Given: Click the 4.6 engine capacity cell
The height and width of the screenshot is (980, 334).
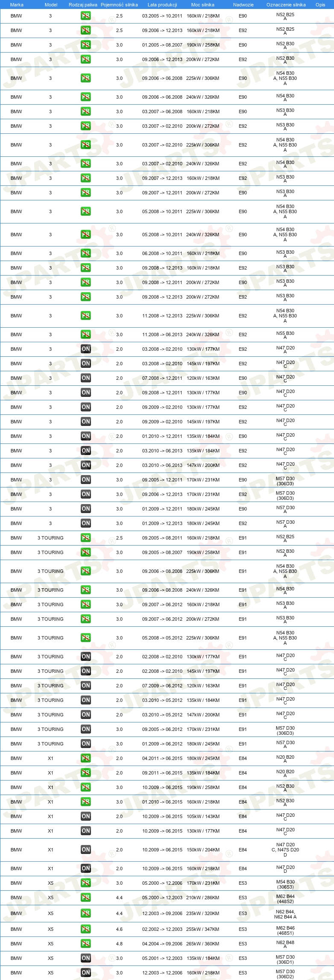Looking at the screenshot, I should point(119,929).
